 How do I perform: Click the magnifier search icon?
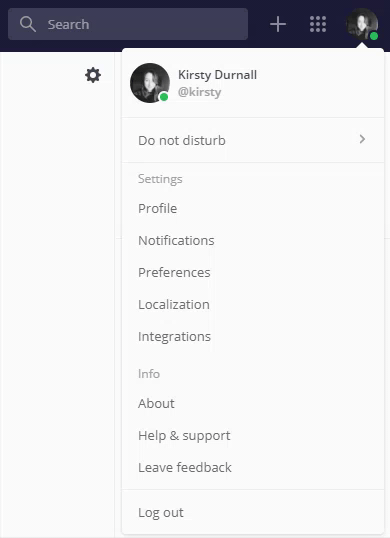click(x=28, y=24)
